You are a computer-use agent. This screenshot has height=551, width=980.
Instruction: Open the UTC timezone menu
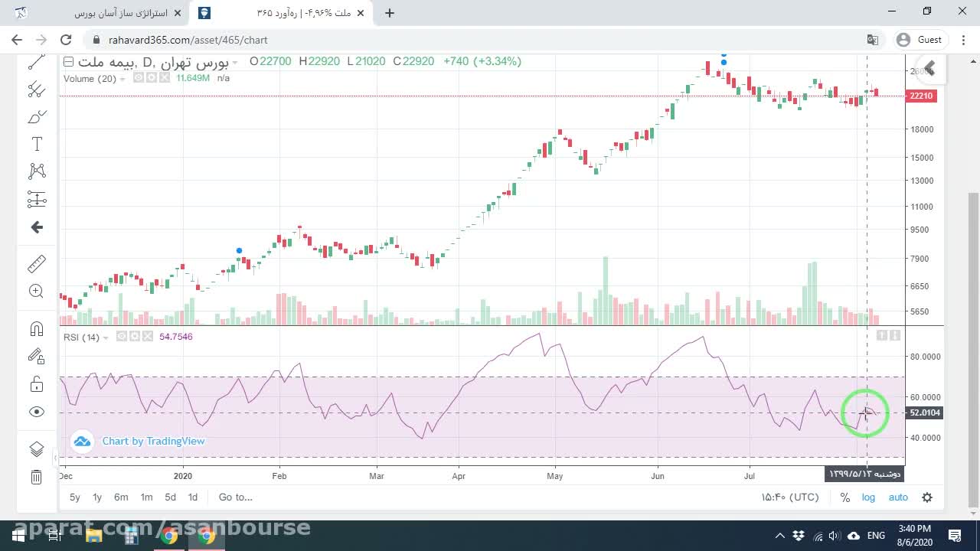790,497
